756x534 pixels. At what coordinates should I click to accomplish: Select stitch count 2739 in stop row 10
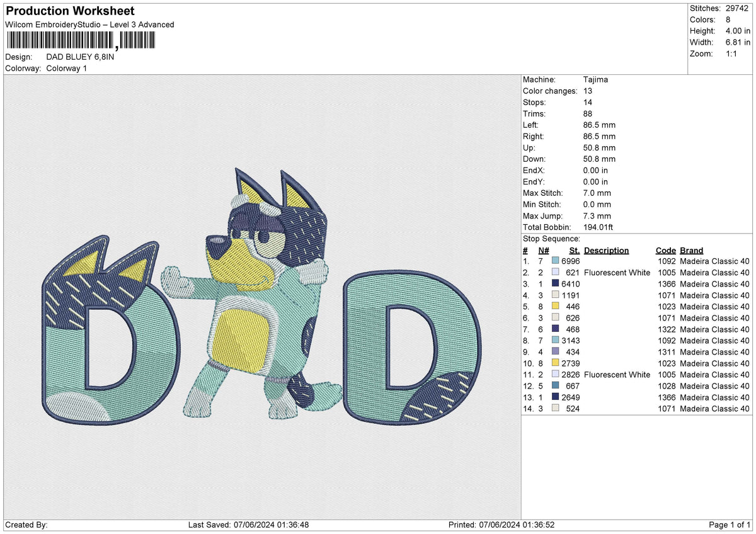tap(570, 363)
